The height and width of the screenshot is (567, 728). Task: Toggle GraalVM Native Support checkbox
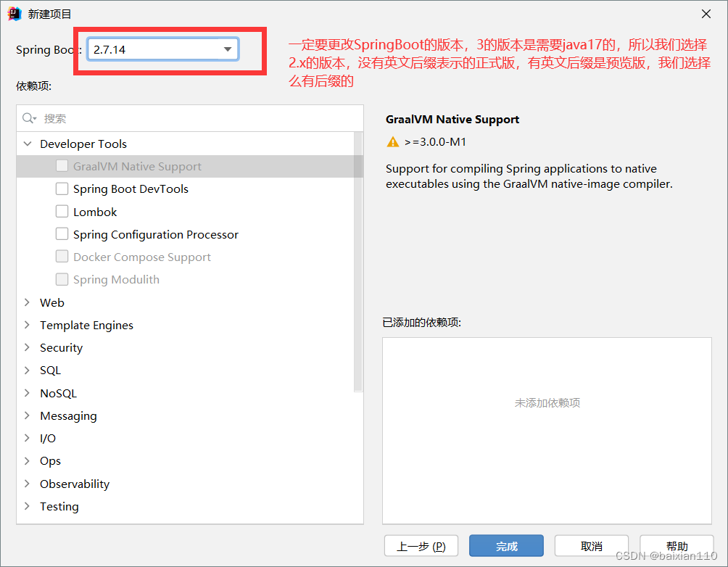tap(62, 166)
